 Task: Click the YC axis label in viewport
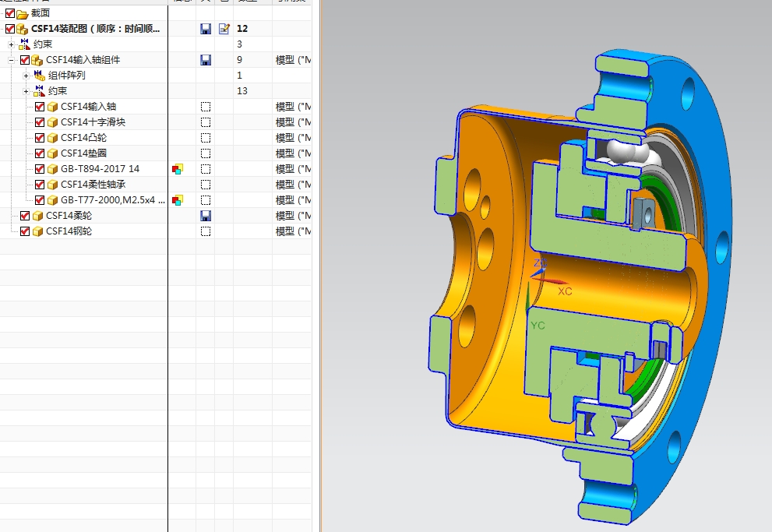tap(538, 326)
